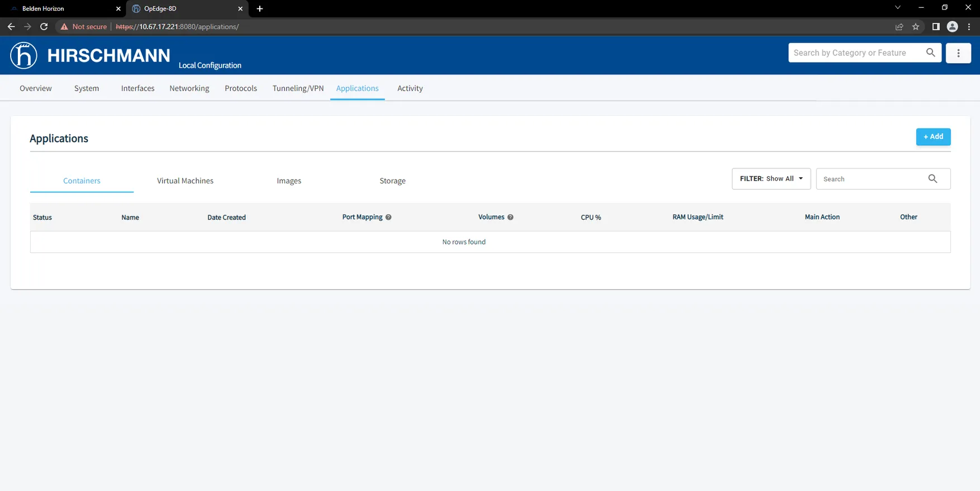Open the Chrome three-dot menu
This screenshot has height=491, width=980.
click(x=969, y=26)
